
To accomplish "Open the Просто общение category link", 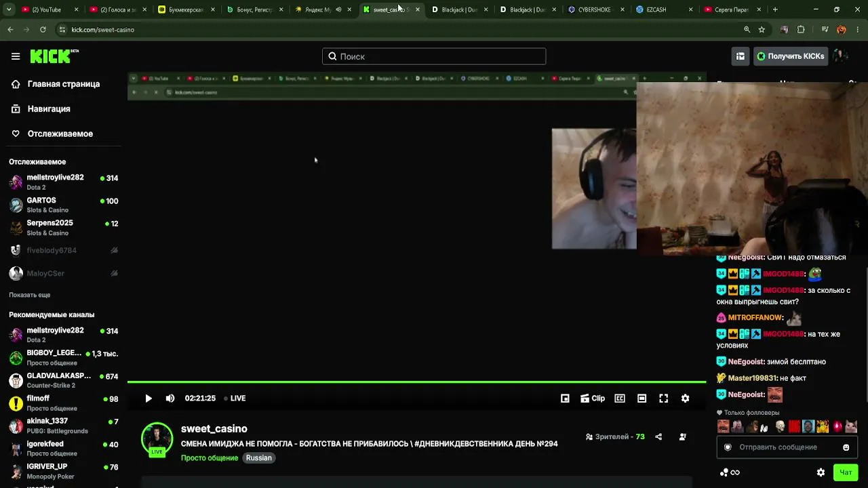I will [x=210, y=458].
